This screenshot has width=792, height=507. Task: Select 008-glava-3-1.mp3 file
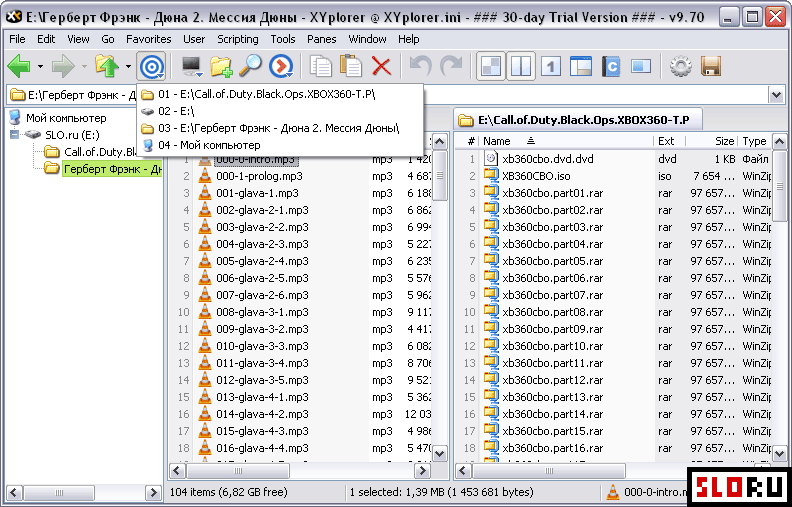click(x=262, y=312)
